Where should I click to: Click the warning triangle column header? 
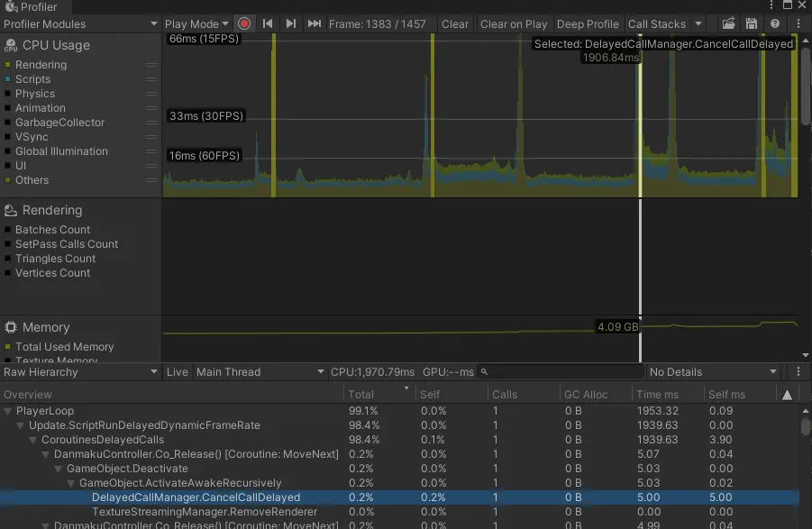(787, 395)
